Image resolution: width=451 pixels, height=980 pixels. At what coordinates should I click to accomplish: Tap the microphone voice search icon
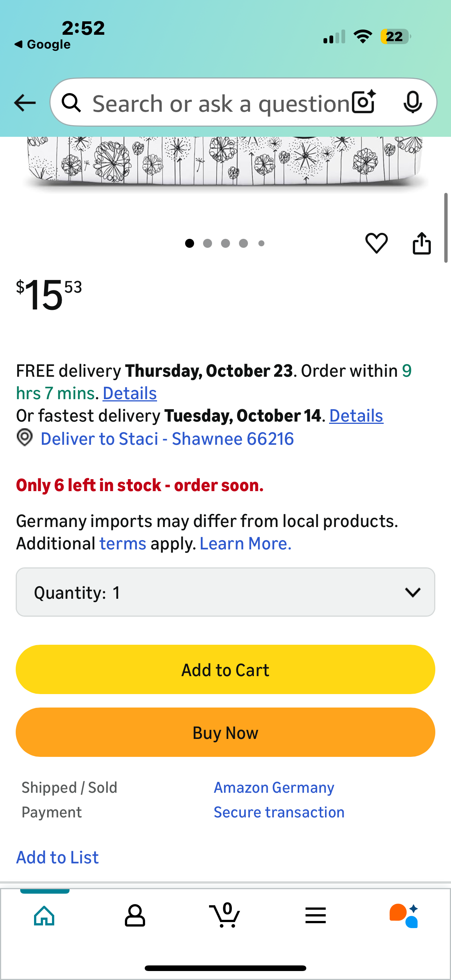412,102
